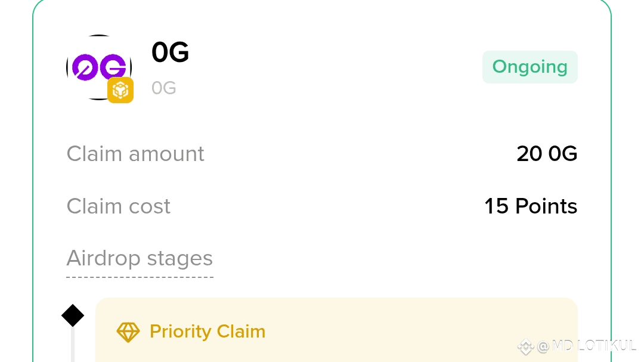Image resolution: width=644 pixels, height=362 pixels.
Task: Select the black diamond stage marker
Action: point(73,315)
